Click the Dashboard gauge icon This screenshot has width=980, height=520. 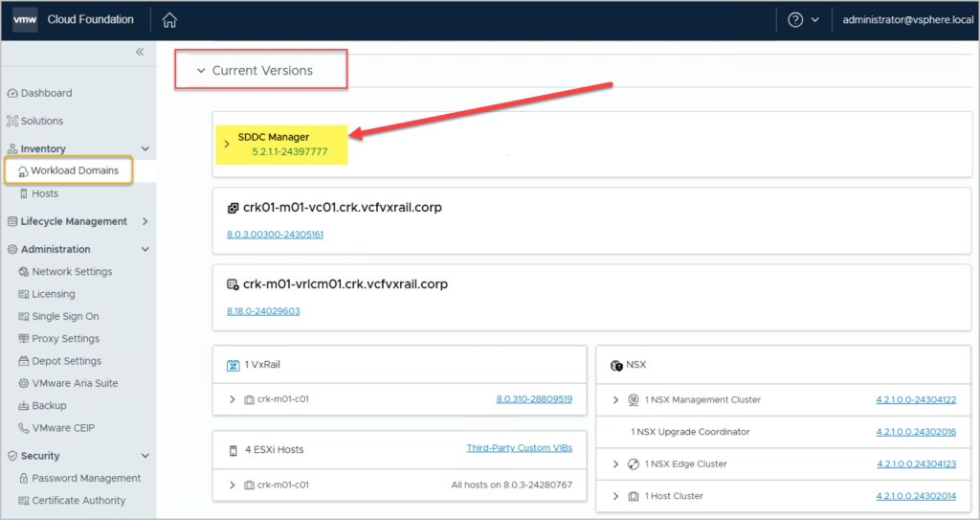click(x=12, y=93)
